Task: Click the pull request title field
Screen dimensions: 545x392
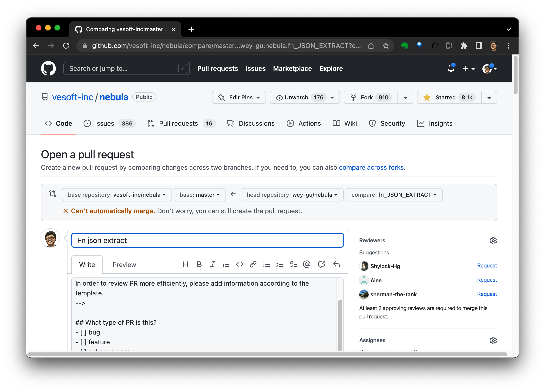Action: pyautogui.click(x=207, y=240)
